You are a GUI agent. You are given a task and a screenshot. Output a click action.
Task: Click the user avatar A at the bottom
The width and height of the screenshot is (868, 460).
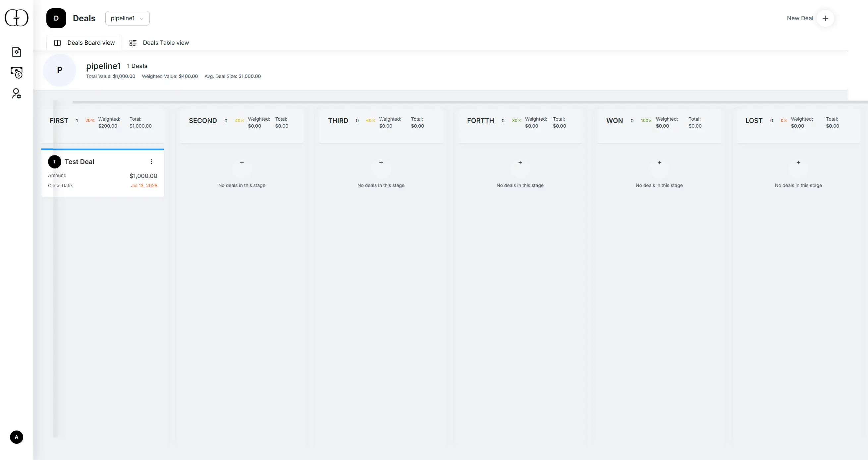point(17,437)
